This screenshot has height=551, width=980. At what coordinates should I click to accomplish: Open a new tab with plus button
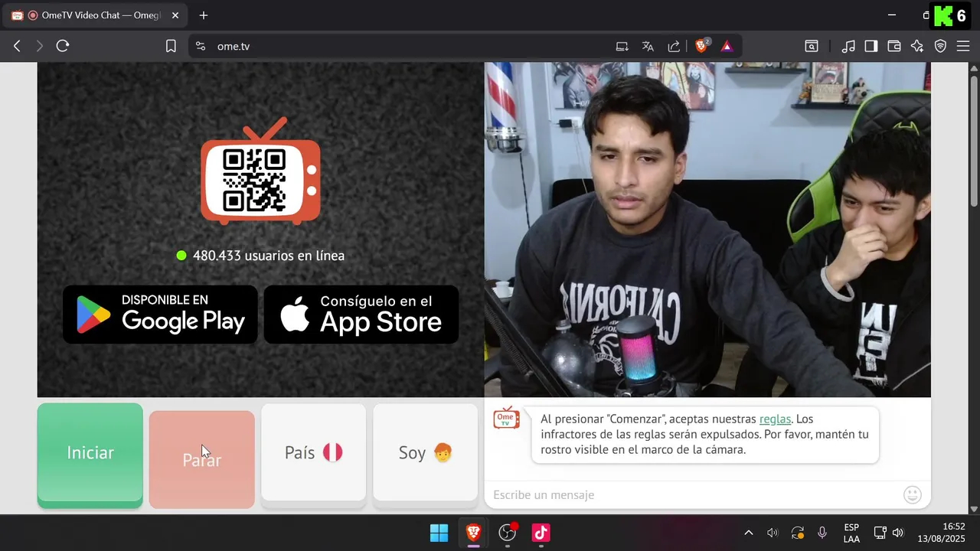pos(204,15)
